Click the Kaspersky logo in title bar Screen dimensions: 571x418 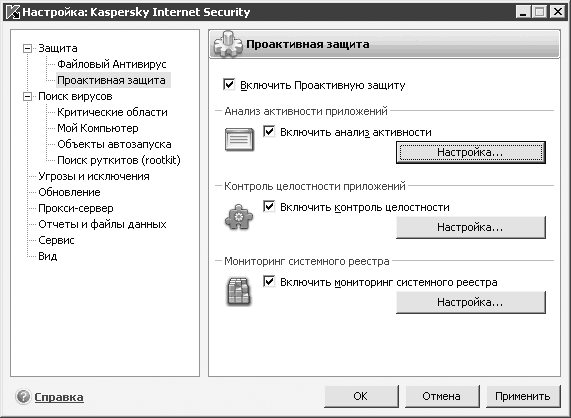[13, 12]
